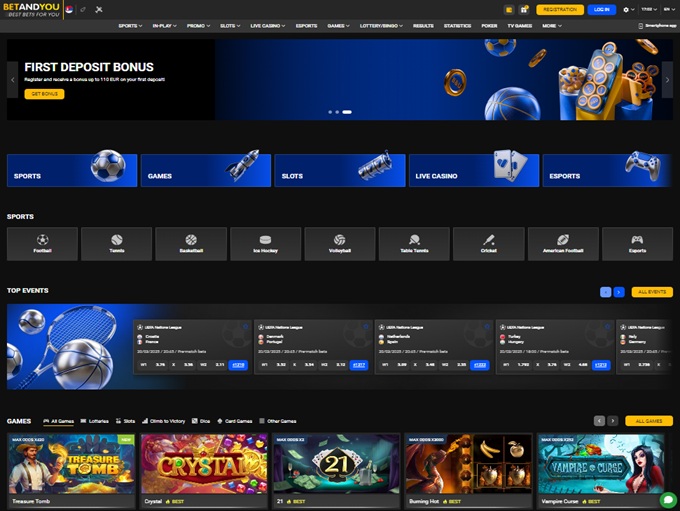Open the Football sports category
The height and width of the screenshot is (511, 680).
[42, 244]
